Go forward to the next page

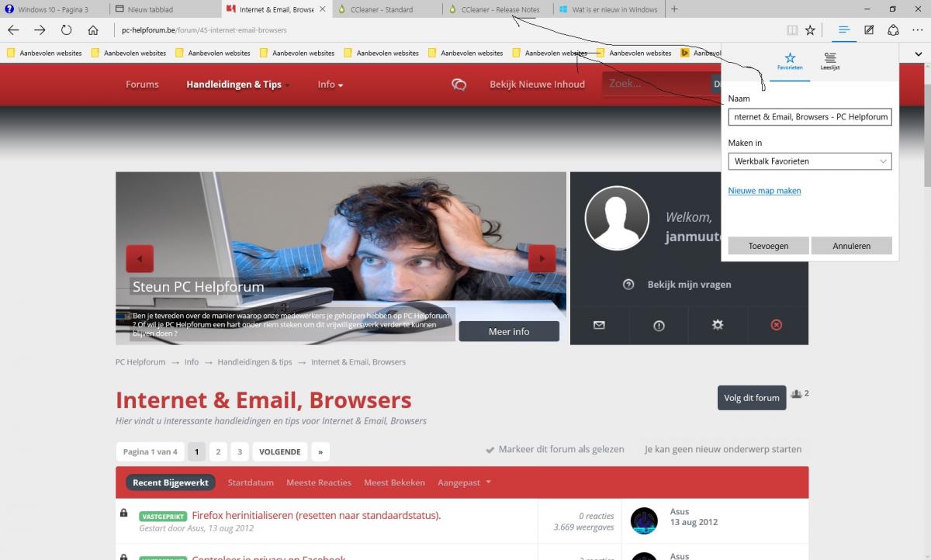coord(40,30)
